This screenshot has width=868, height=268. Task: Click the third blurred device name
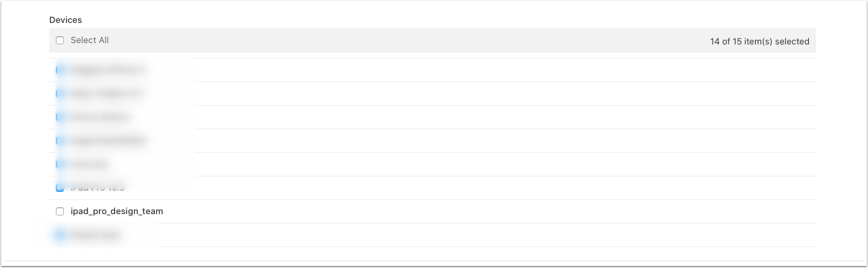pos(100,117)
